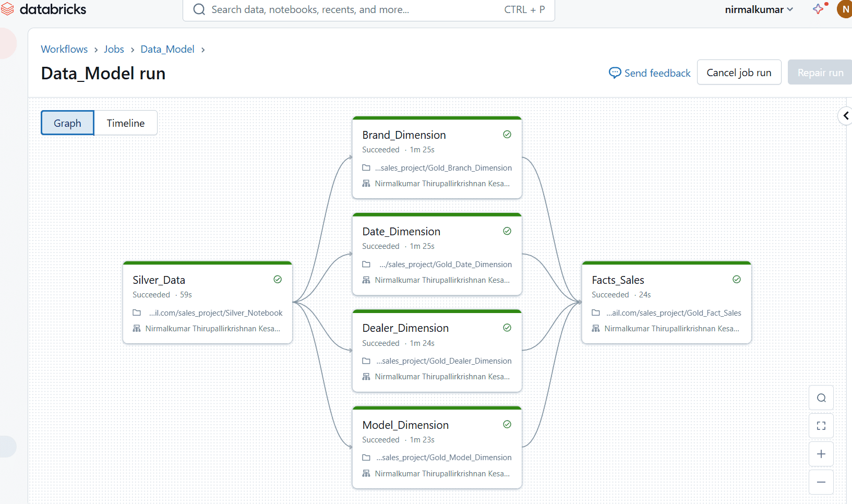This screenshot has height=504, width=852.
Task: Switch to the Timeline view tab
Action: (x=126, y=123)
